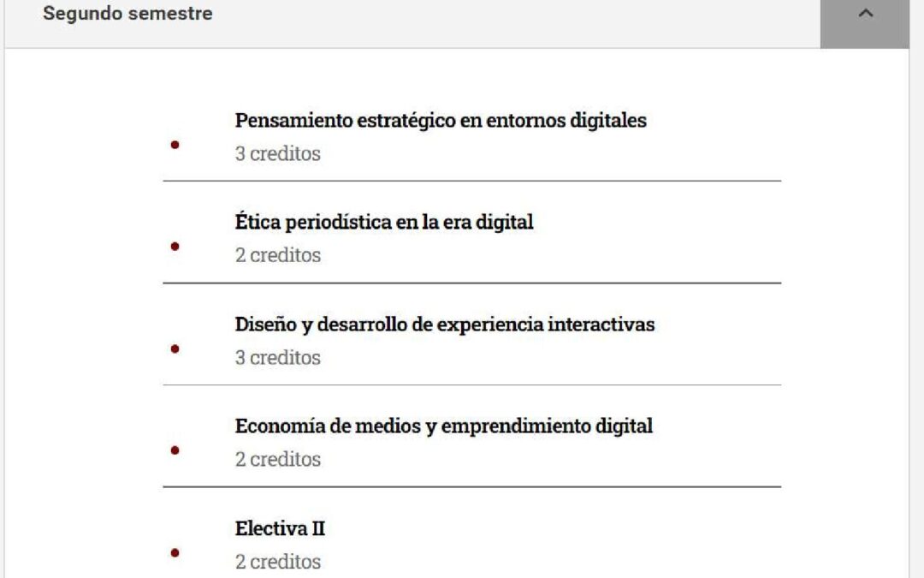Screen dimensions: 924x578
Task: Click the bullet beside Pensamiento estratégico course
Action: 175,145
